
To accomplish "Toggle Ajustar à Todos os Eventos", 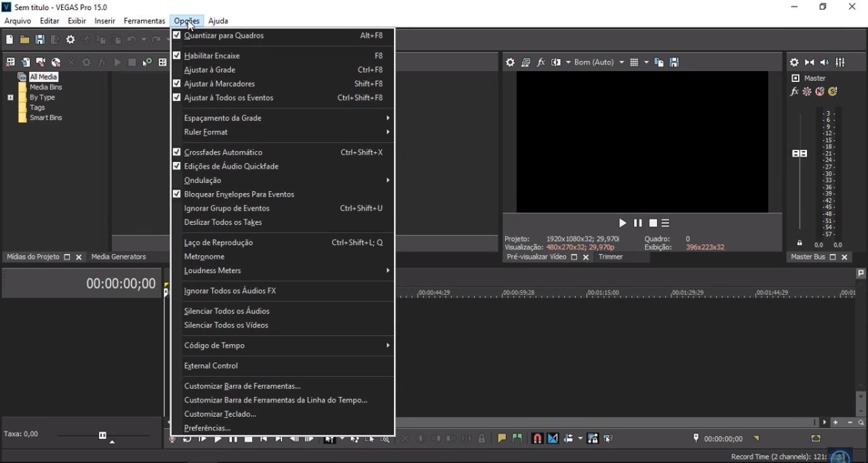I will click(283, 98).
